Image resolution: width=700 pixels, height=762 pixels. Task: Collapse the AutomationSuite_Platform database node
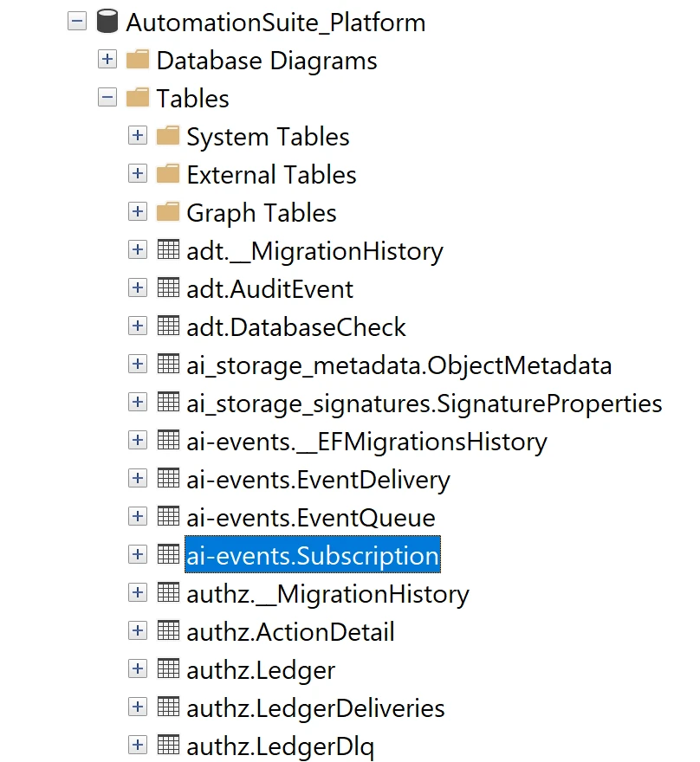tap(77, 22)
